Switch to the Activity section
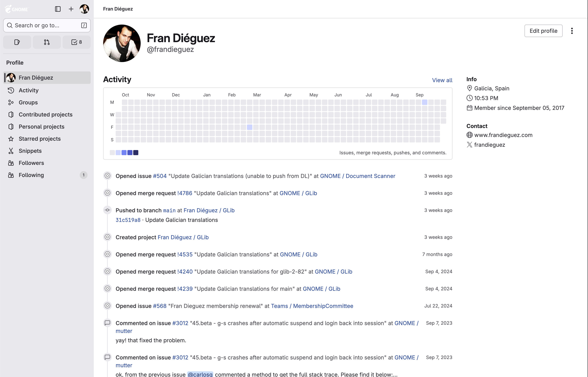This screenshot has height=377, width=588. (28, 90)
